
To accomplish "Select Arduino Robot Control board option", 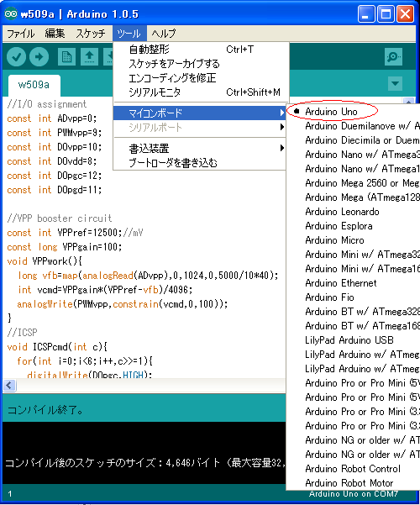I will click(x=354, y=468).
